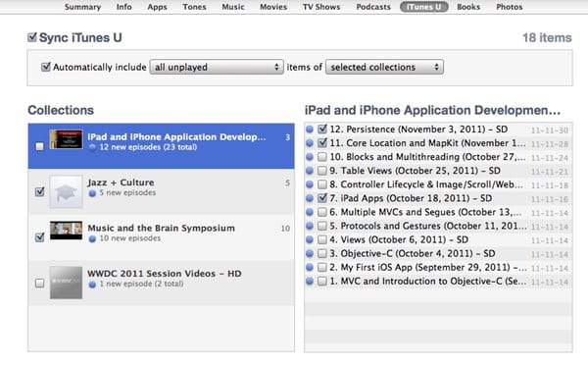Uncheck Music and the Brain Symposium collection
The image size is (588, 365).
(x=40, y=236)
